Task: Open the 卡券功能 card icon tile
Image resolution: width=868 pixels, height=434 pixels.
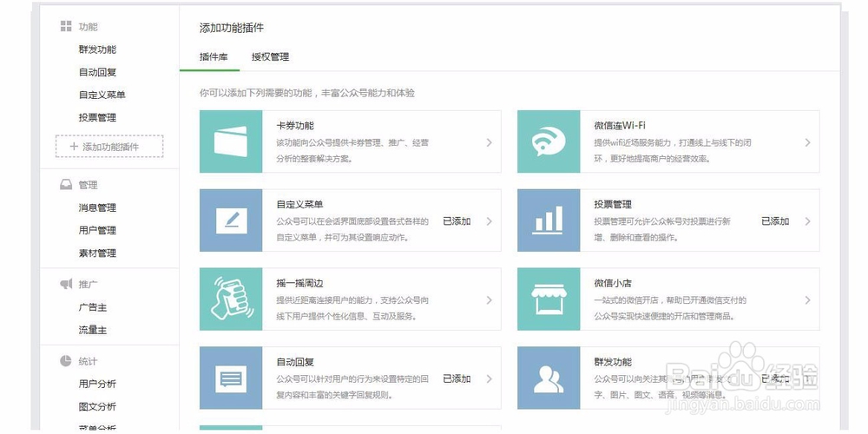Action: (x=231, y=141)
